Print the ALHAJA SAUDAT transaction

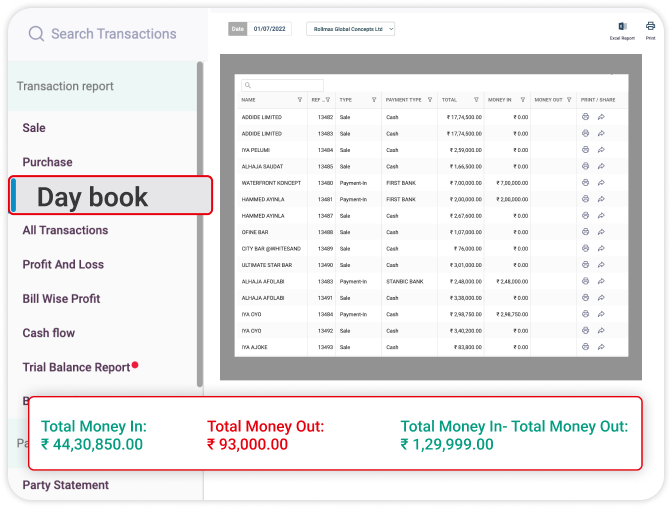585,166
